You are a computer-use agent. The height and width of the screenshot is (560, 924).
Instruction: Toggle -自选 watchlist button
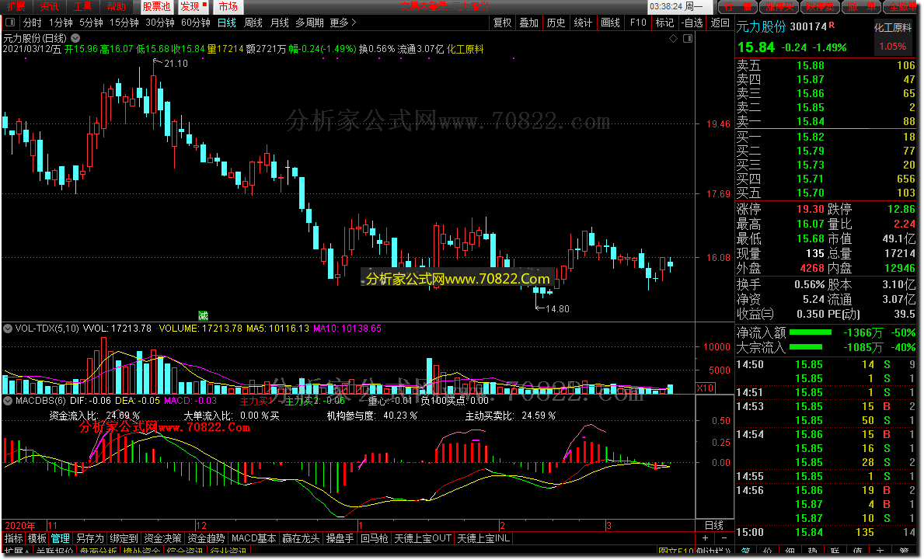pyautogui.click(x=692, y=23)
